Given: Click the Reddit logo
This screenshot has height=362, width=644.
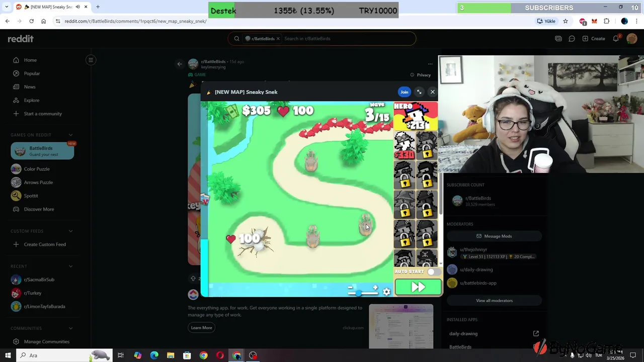Looking at the screenshot, I should (21, 39).
